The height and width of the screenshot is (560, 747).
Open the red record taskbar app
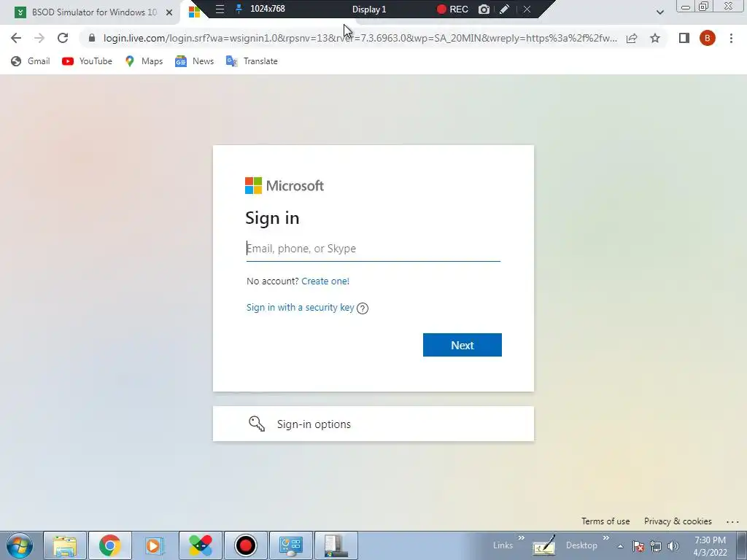(245, 545)
